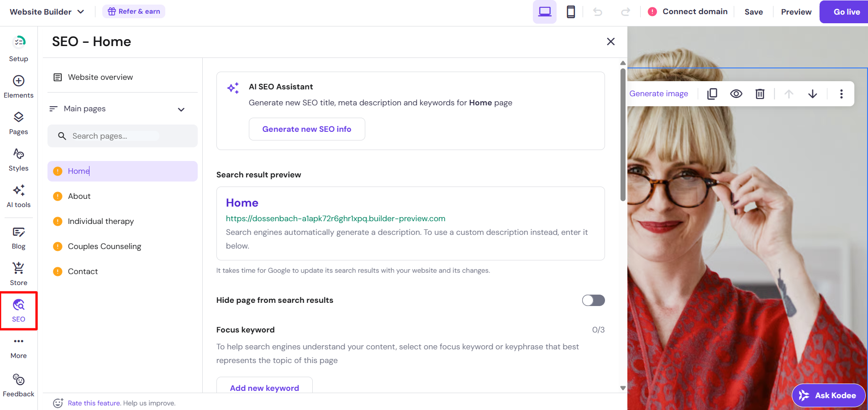
Task: Click Generate image on the toolbar
Action: click(x=658, y=93)
